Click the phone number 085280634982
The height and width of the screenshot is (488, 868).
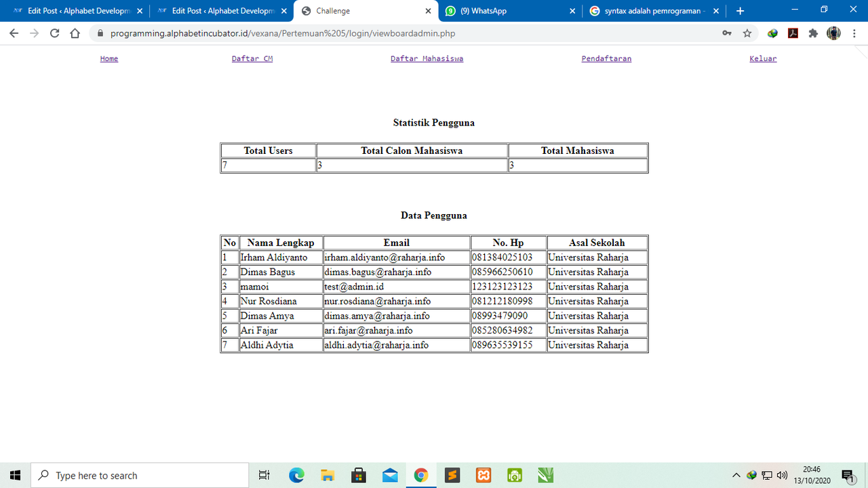[502, 331]
